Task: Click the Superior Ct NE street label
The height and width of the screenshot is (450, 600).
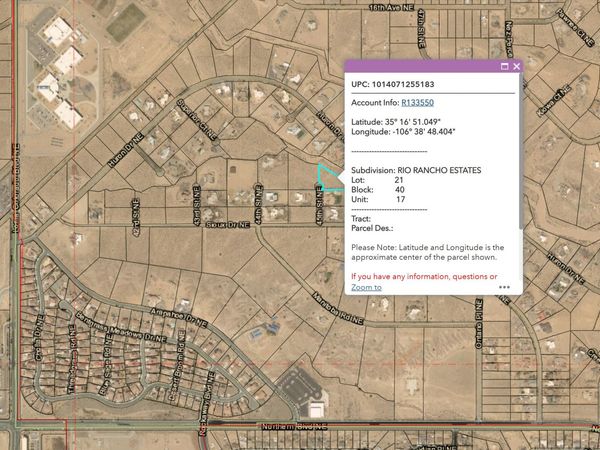Action: (x=197, y=119)
